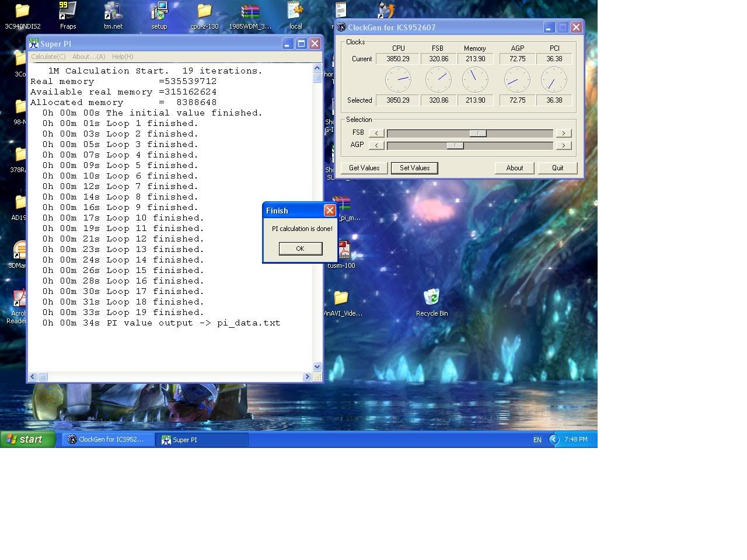Click FSB slider right arrow to increase
The image size is (747, 560).
[563, 133]
